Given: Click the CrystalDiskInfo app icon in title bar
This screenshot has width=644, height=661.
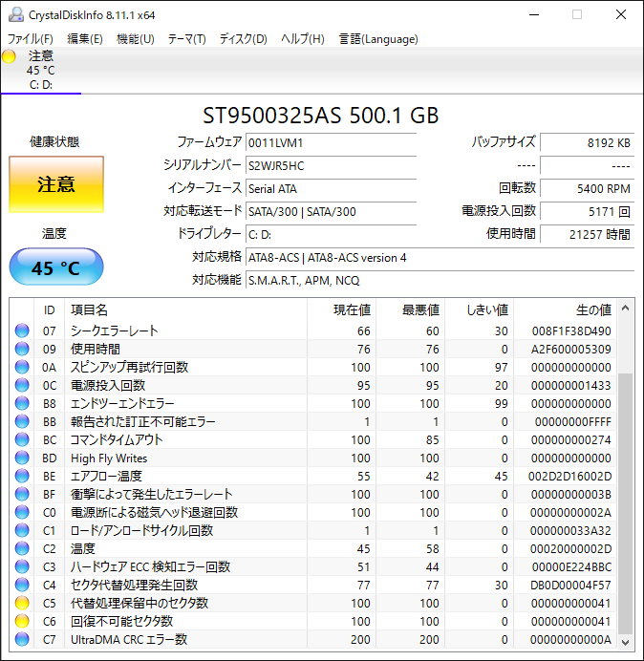Looking at the screenshot, I should pyautogui.click(x=16, y=14).
